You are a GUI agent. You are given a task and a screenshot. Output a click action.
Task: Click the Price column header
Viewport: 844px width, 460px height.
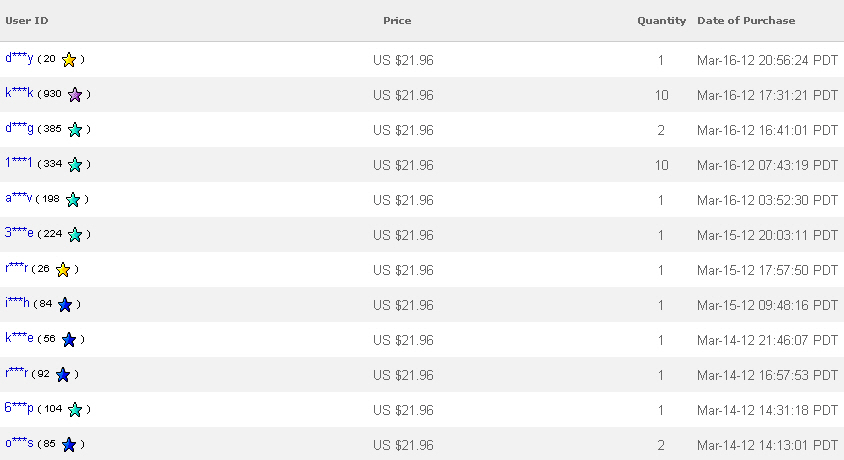[x=397, y=20]
